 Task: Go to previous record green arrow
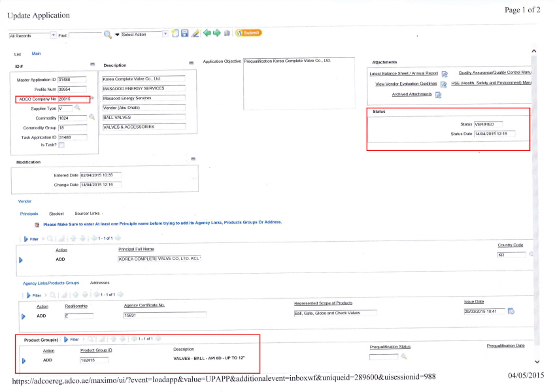207,33
